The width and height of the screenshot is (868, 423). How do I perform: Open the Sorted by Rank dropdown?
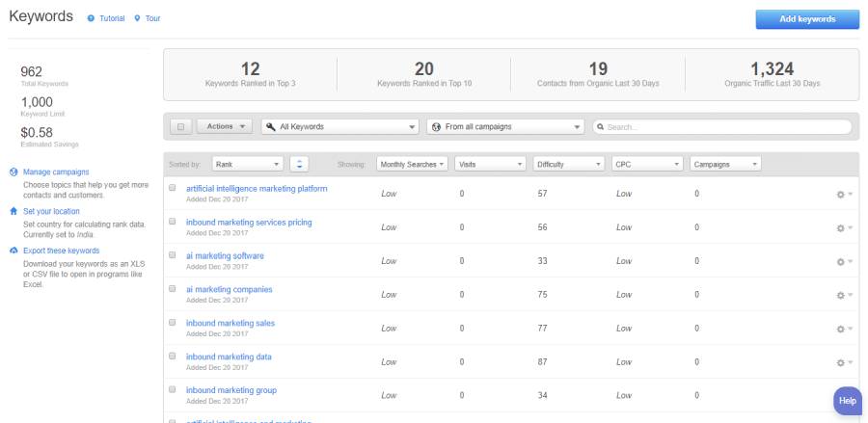[248, 164]
